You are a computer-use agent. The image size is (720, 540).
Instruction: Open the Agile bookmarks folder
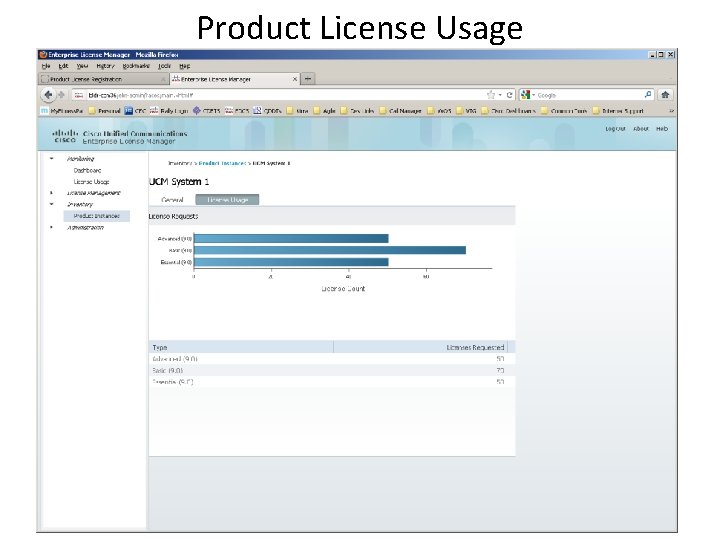(x=324, y=111)
